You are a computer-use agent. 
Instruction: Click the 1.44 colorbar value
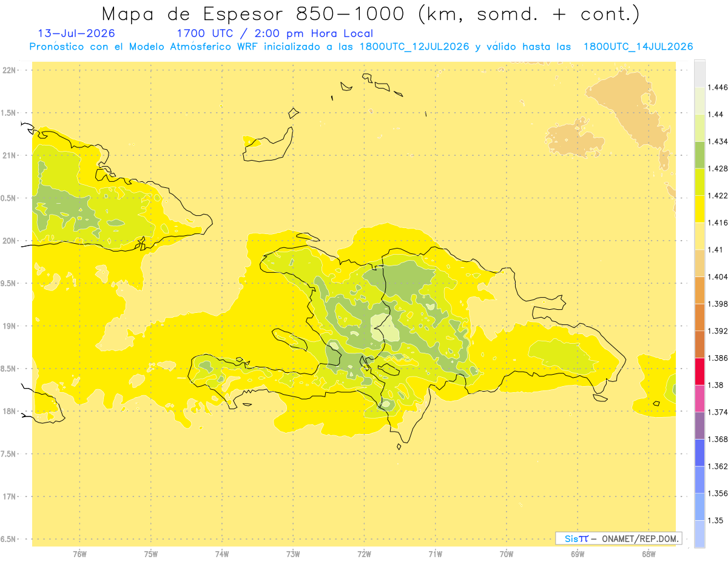pyautogui.click(x=715, y=115)
